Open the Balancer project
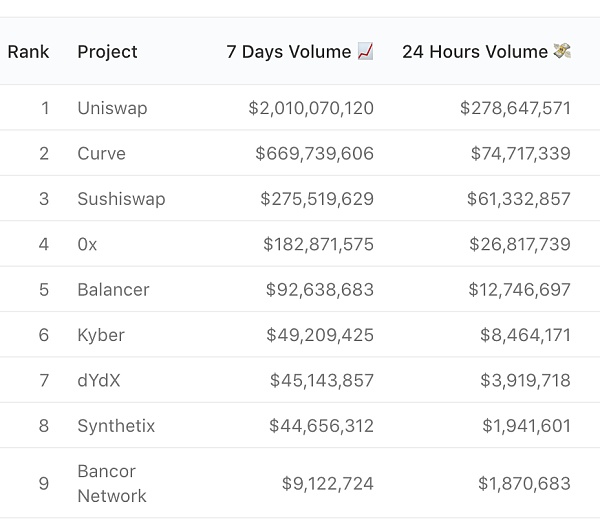The height and width of the screenshot is (524, 600). (x=113, y=290)
